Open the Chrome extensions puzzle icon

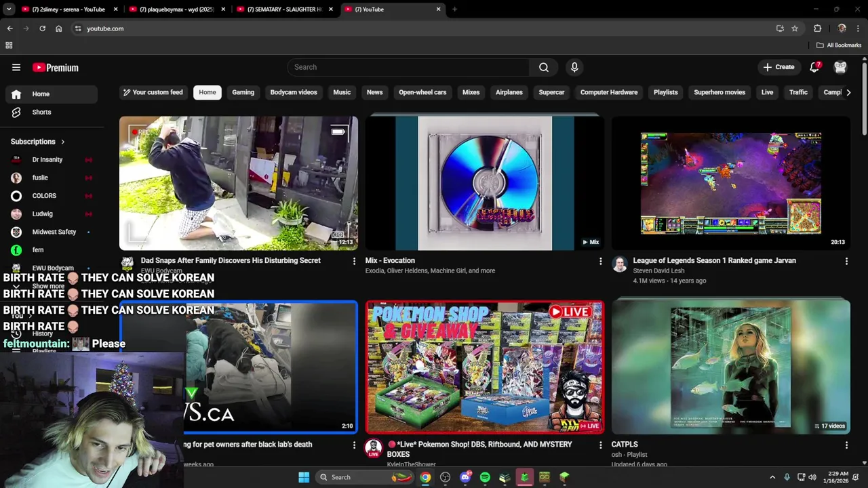[x=817, y=28]
